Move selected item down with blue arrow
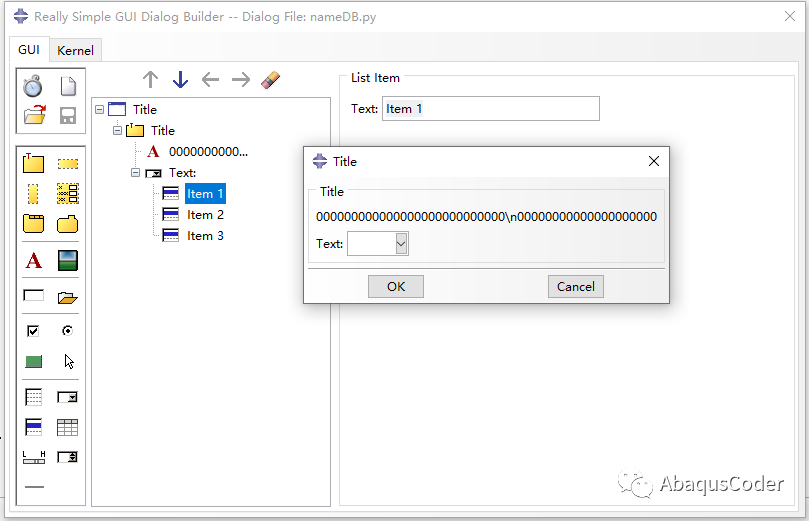The height and width of the screenshot is (521, 809). coord(180,79)
